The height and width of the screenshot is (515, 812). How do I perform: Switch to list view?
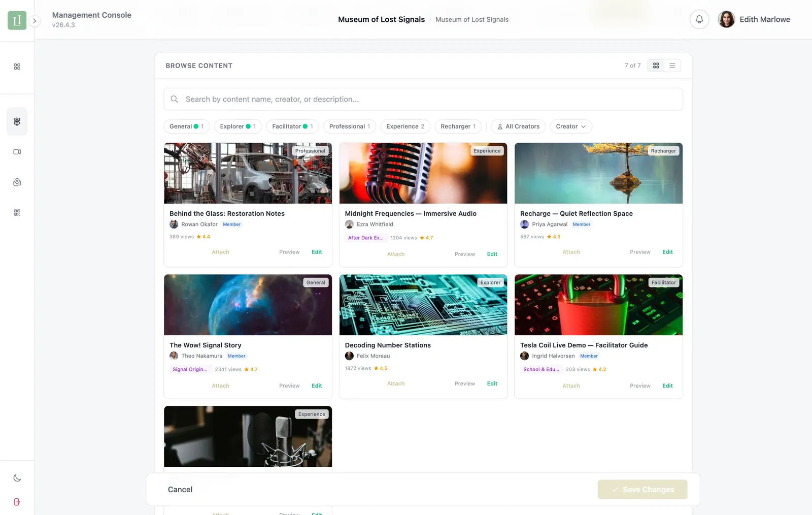click(x=672, y=66)
